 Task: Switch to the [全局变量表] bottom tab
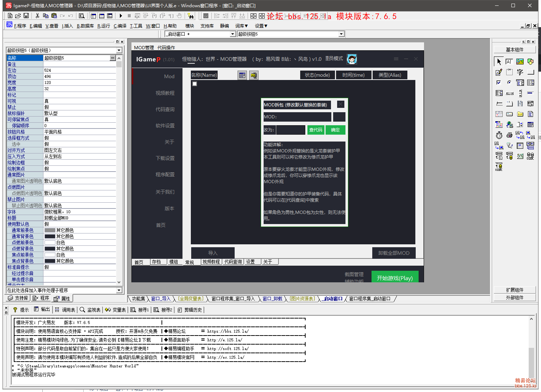pyautogui.click(x=191, y=299)
